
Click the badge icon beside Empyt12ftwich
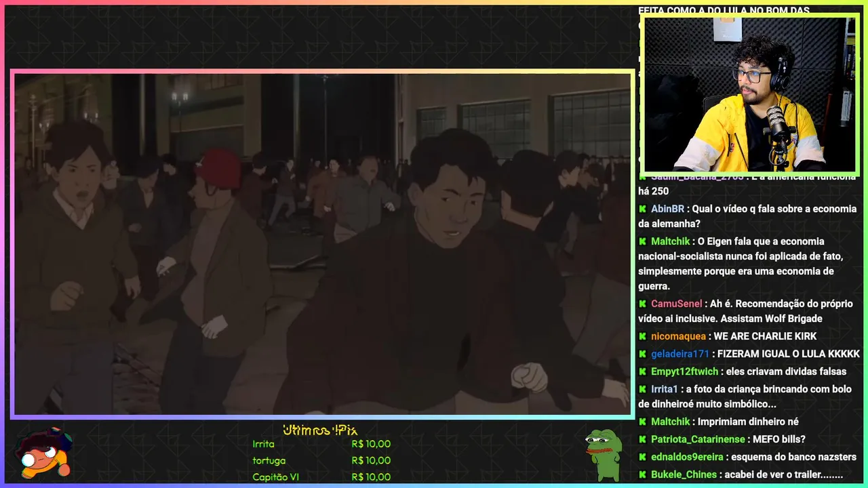click(x=642, y=371)
